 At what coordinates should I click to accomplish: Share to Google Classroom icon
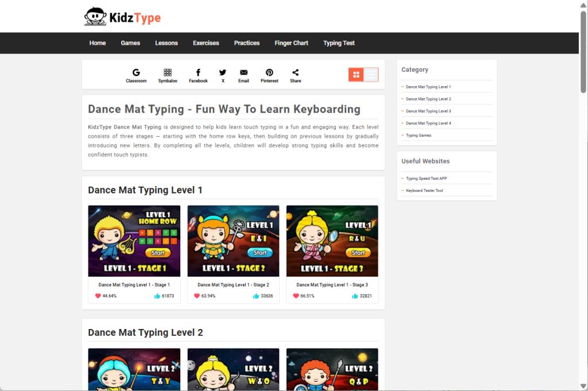coord(136,73)
